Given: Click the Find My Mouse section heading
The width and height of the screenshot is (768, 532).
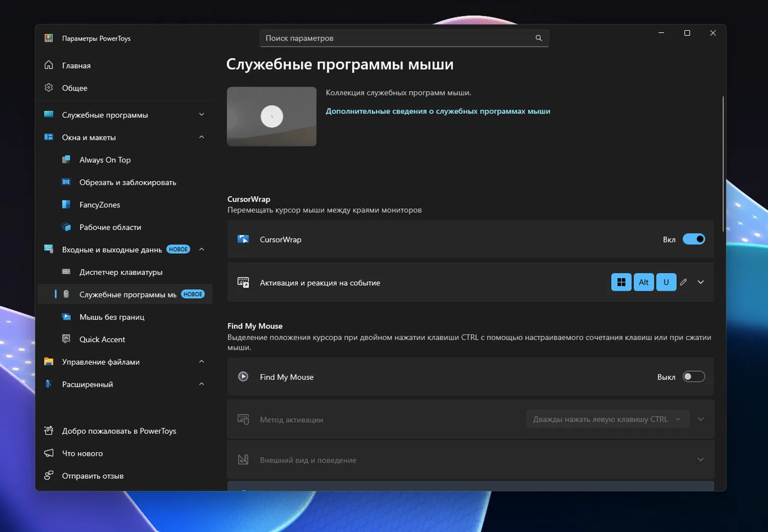Looking at the screenshot, I should click(x=255, y=326).
